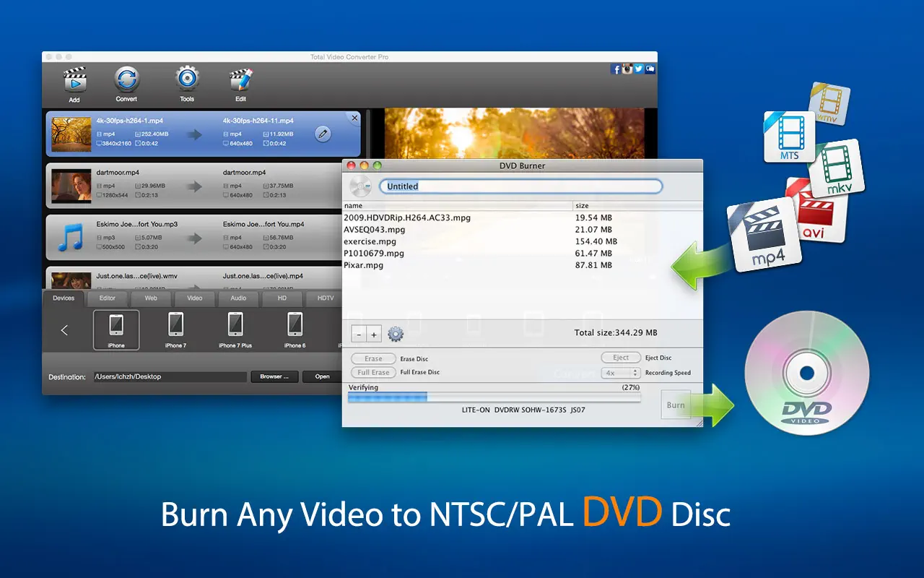The height and width of the screenshot is (578, 924).
Task: Click the Twitter share icon
Action: click(x=639, y=69)
